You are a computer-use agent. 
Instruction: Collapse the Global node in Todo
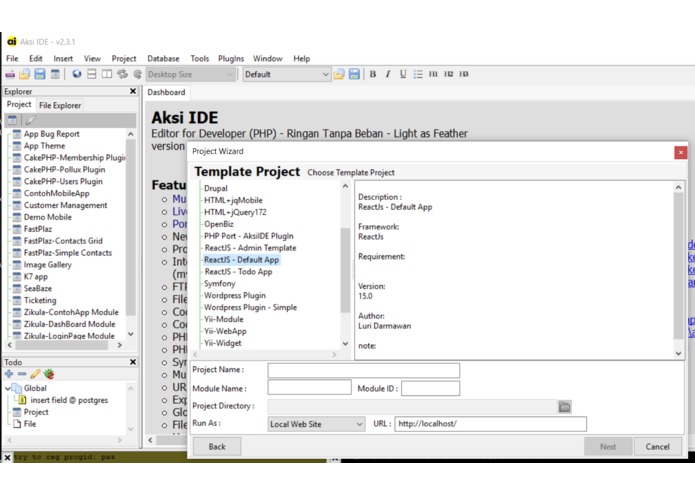click(x=8, y=388)
